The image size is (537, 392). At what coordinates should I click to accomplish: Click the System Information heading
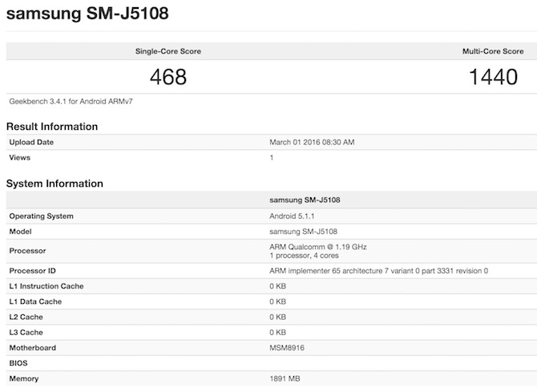coord(55,184)
